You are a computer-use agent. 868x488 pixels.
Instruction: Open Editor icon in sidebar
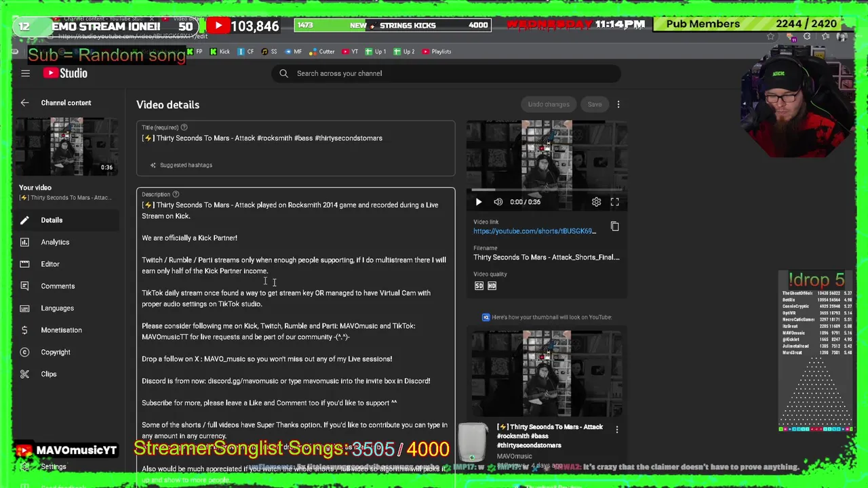point(24,264)
